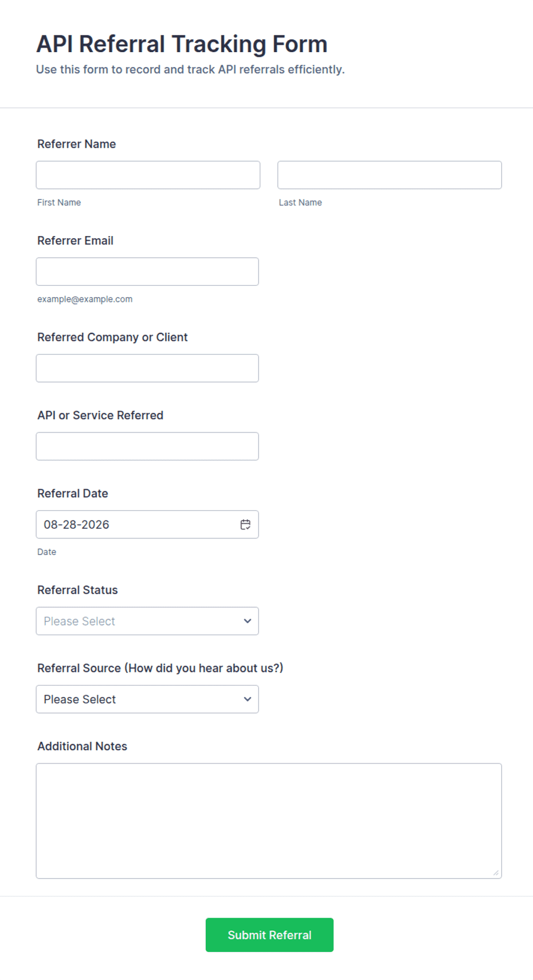The width and height of the screenshot is (533, 980).
Task: Focus the First Name input field
Action: click(x=148, y=175)
